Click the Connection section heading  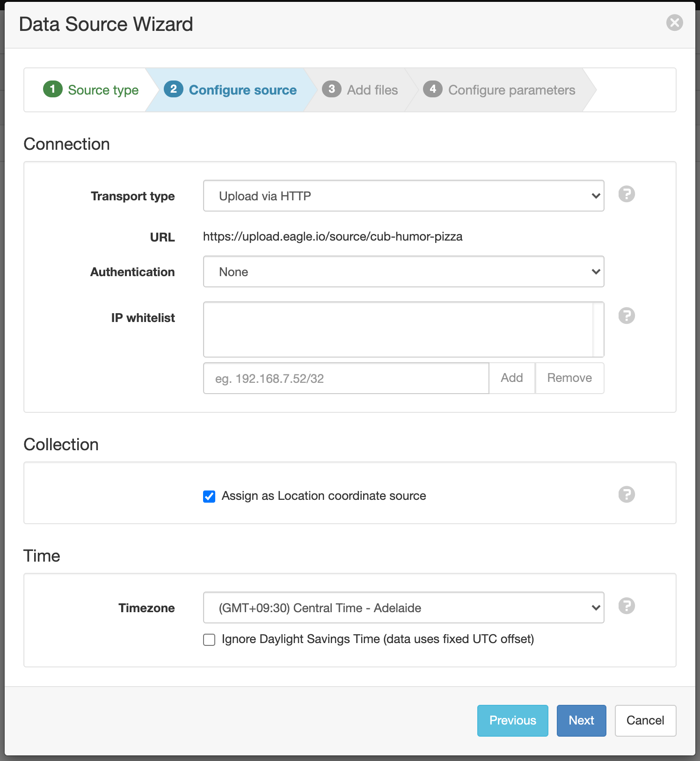pyautogui.click(x=66, y=144)
